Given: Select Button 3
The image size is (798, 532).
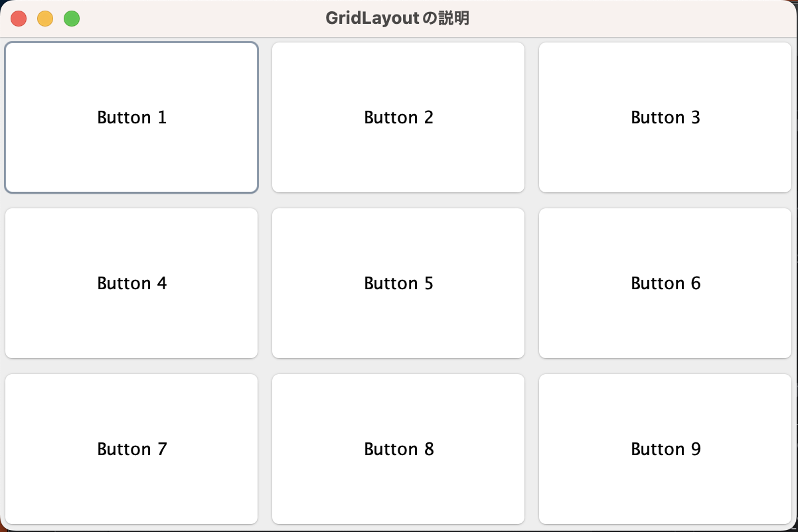Looking at the screenshot, I should point(665,117).
